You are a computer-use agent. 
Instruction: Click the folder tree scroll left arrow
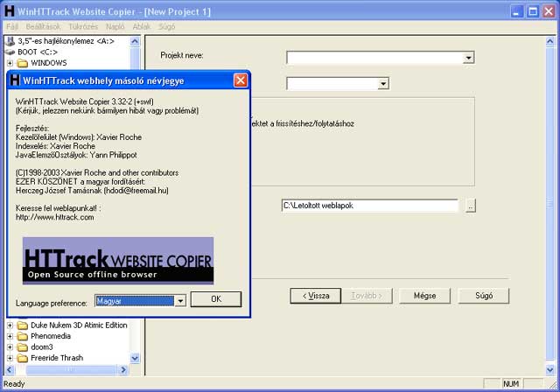pyautogui.click(x=10, y=370)
